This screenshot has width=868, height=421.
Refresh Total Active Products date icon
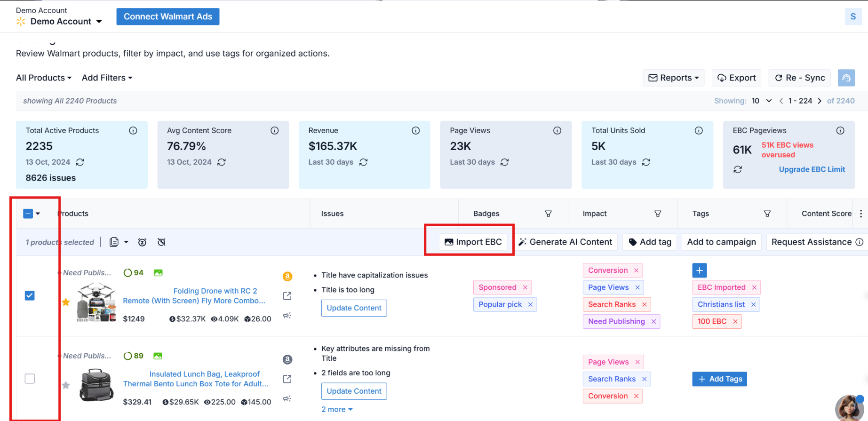coord(80,162)
